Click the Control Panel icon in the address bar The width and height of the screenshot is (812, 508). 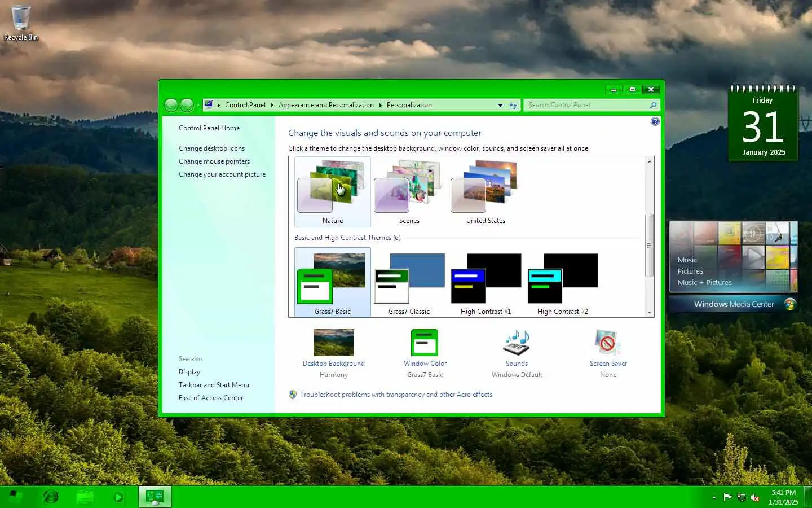(x=209, y=104)
